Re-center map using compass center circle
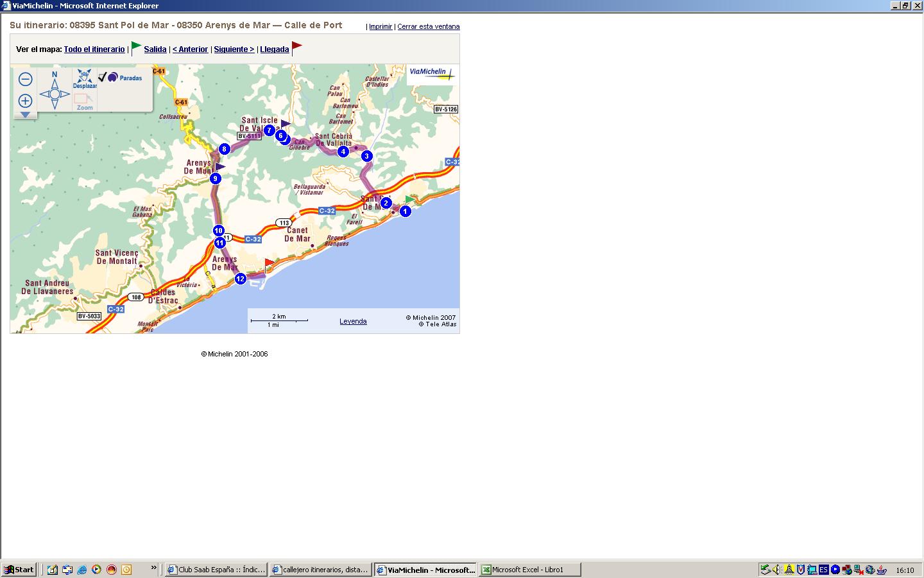The image size is (924, 578). [55, 94]
